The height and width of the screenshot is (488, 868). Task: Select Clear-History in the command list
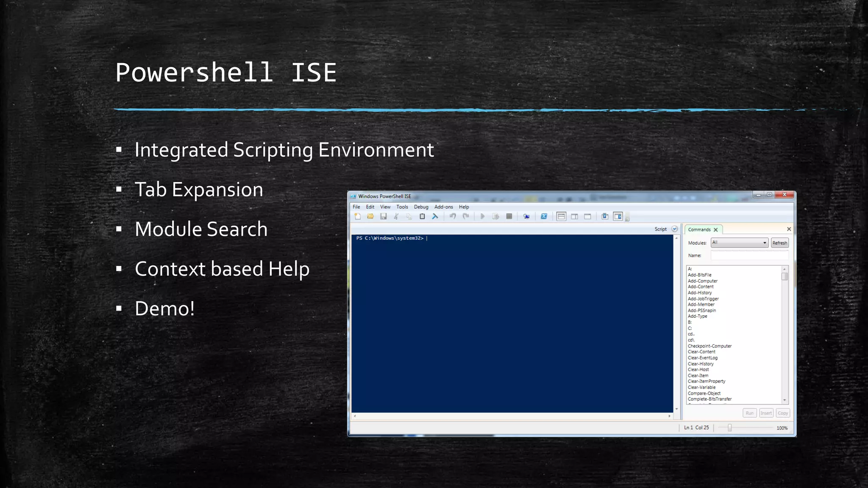point(701,364)
